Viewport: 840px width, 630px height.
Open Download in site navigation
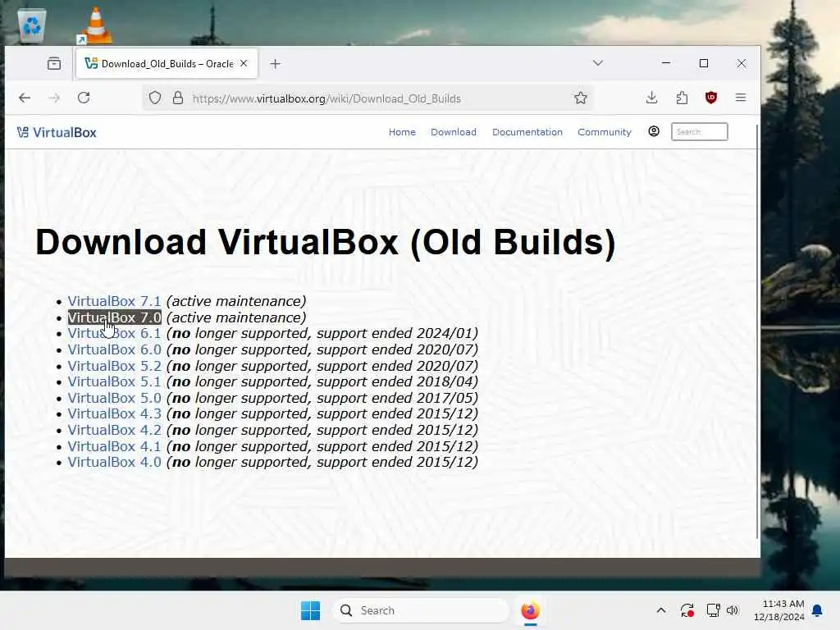coord(453,132)
